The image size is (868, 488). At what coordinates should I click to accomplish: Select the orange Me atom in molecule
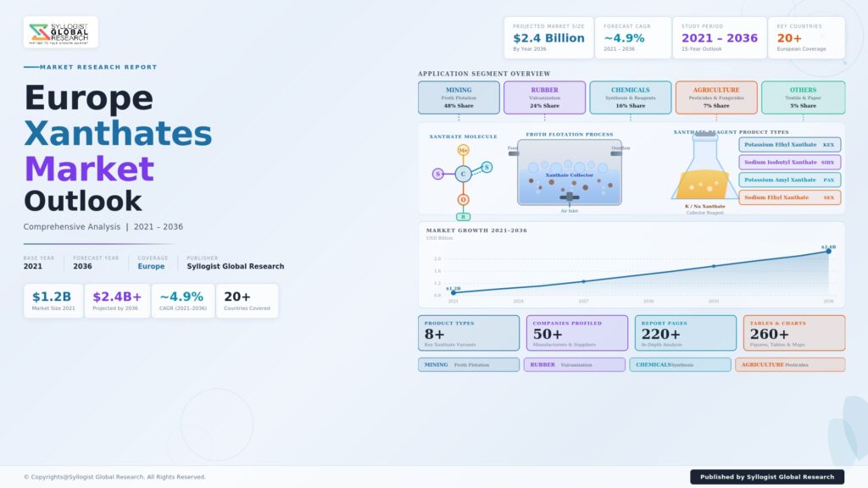click(463, 150)
